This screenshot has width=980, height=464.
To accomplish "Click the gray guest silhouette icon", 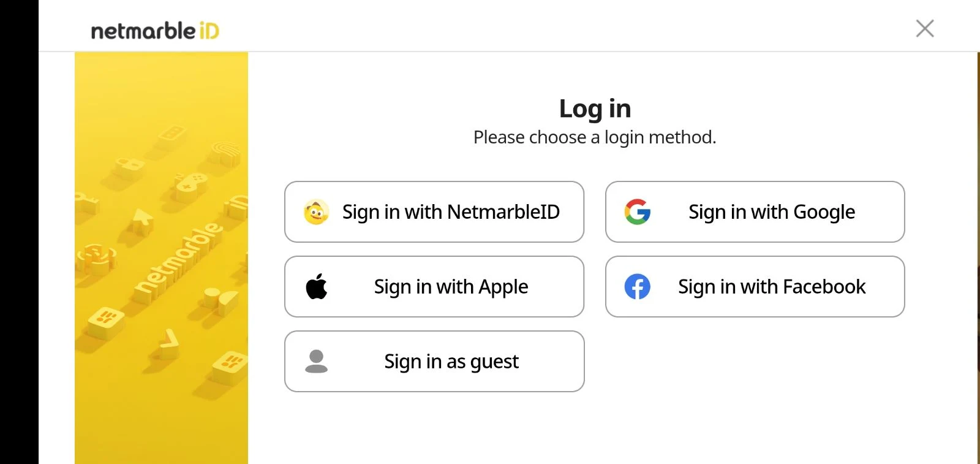I will point(316,361).
